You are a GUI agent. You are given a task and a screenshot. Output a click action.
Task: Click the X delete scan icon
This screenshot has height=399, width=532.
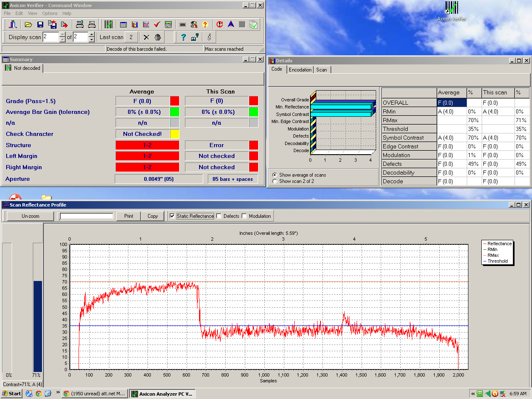pos(146,37)
